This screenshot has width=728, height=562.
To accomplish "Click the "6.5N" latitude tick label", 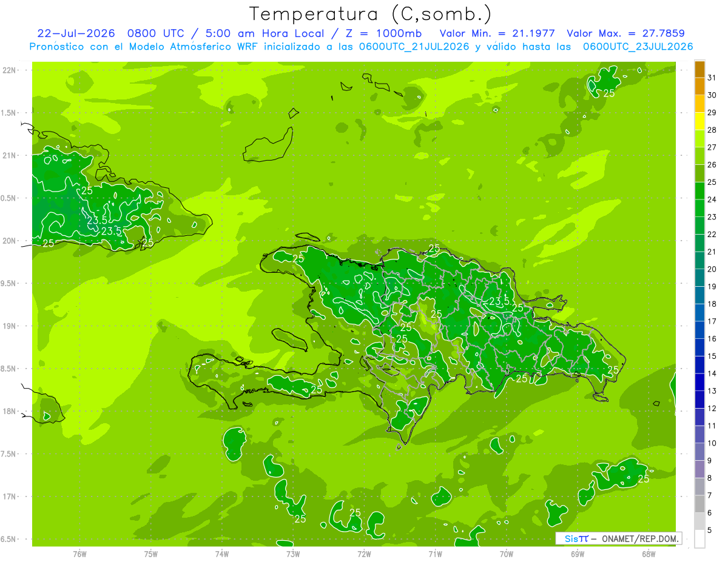I will pos(9,540).
